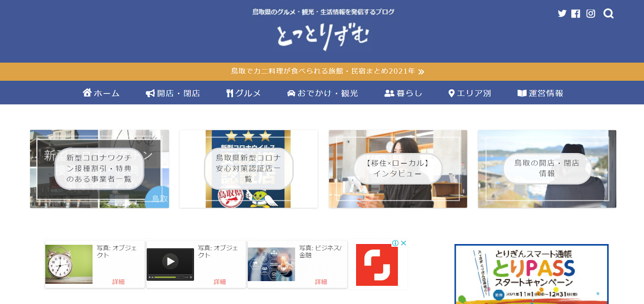Open the とりPASS campaign banner
The image size is (644, 304).
(x=531, y=274)
